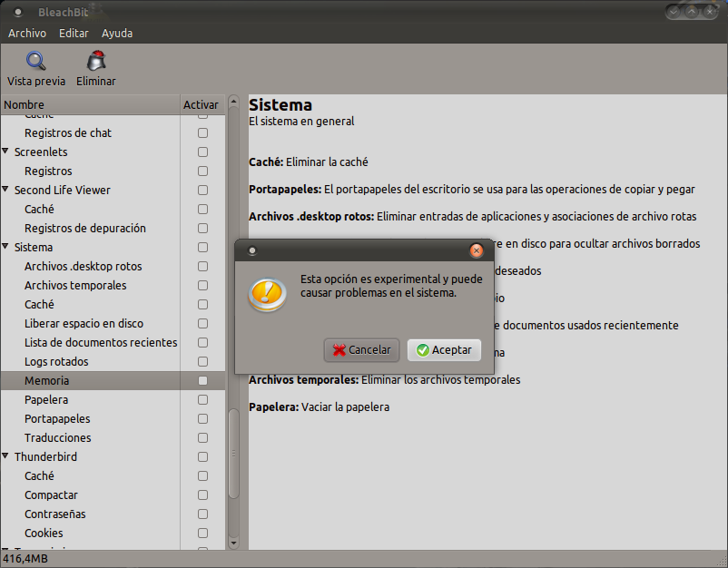Click the 416,4MB status bar text
The height and width of the screenshot is (568, 728).
click(x=25, y=559)
